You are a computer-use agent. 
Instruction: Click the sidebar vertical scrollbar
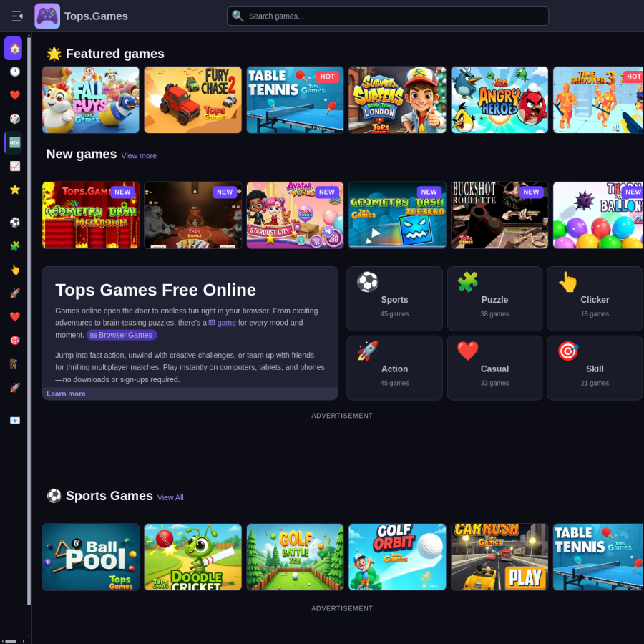point(29,321)
